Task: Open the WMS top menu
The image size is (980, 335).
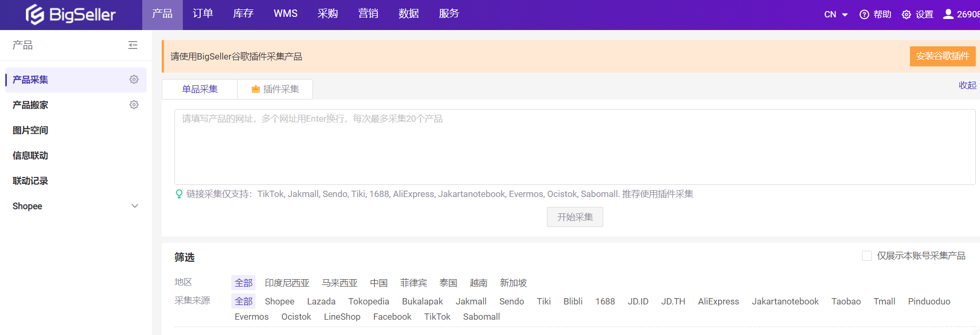Action: (x=286, y=14)
